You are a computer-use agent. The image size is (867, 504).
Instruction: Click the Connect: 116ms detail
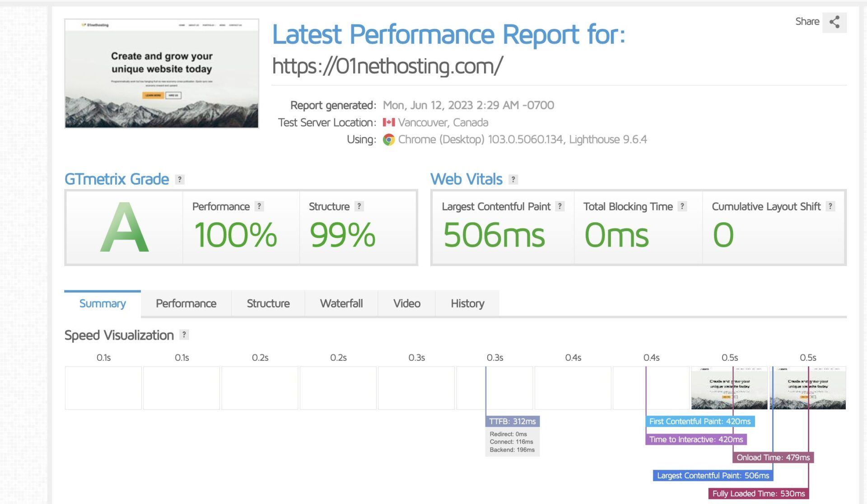coord(511,442)
